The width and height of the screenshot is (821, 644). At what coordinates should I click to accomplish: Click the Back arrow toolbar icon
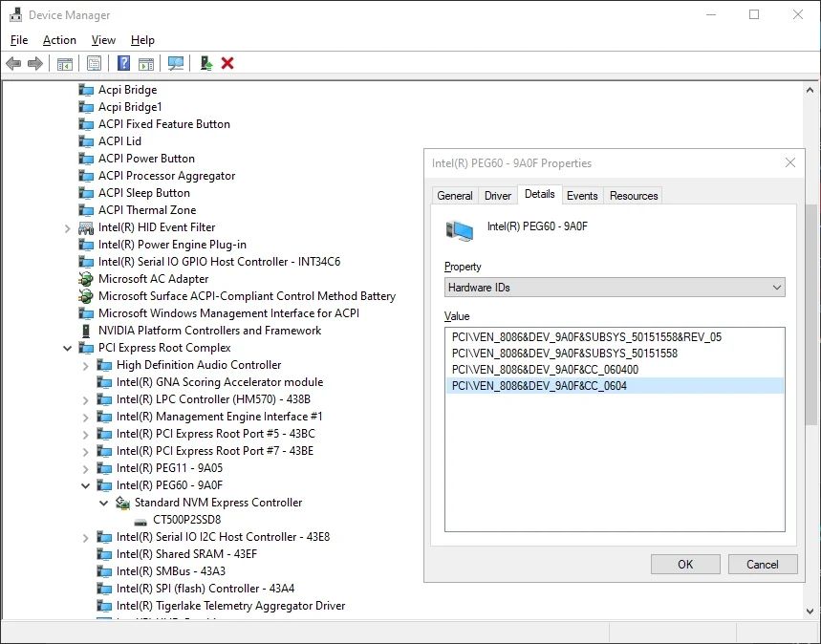coord(13,63)
